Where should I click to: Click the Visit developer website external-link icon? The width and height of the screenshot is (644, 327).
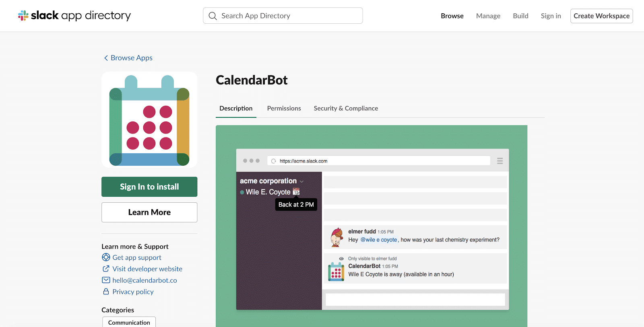[106, 269]
